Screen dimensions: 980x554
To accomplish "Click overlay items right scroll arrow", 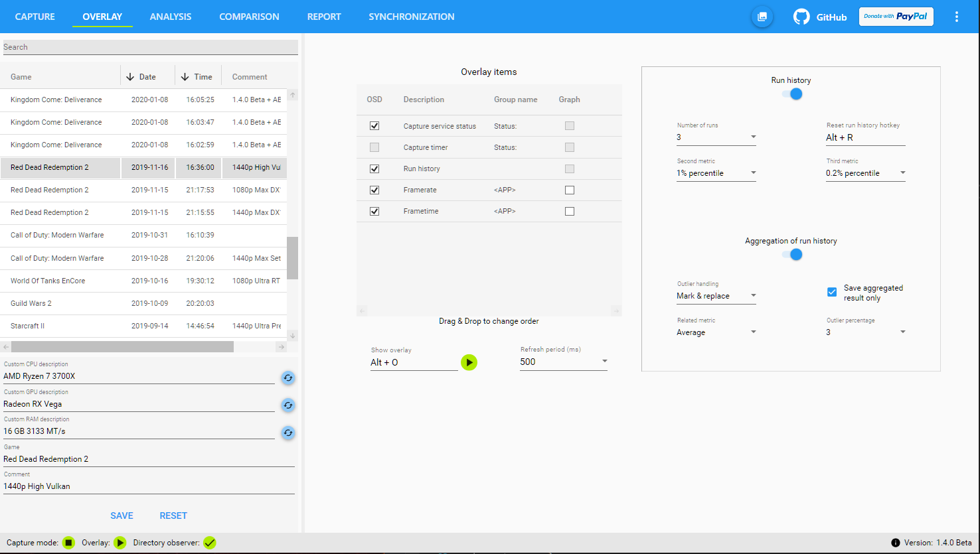I will [616, 311].
